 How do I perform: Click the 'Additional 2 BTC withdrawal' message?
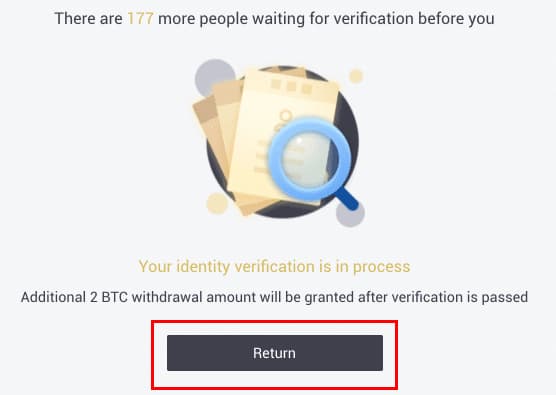pyautogui.click(x=274, y=297)
